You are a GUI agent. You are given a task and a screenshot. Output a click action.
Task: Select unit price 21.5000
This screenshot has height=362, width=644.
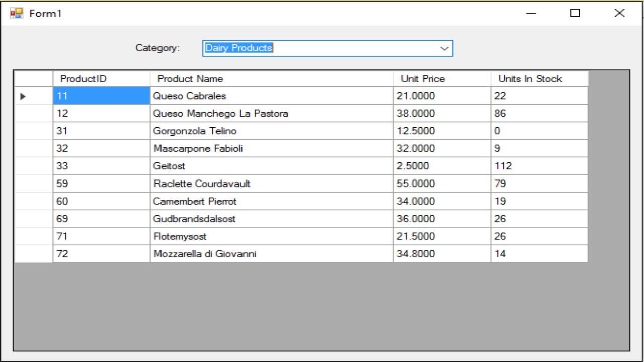442,236
